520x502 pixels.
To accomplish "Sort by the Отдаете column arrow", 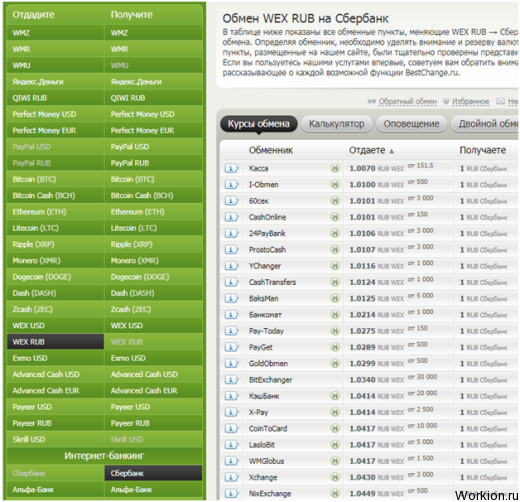I will (392, 151).
